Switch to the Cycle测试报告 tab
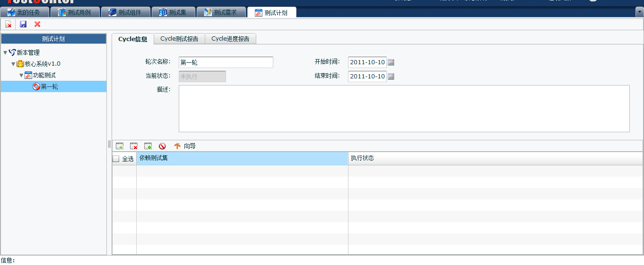 coord(179,39)
